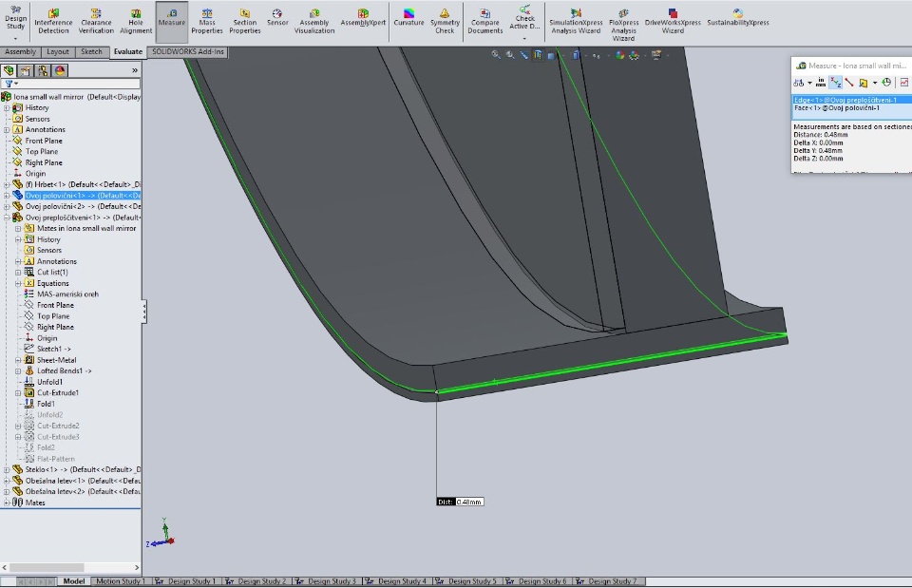912x588 pixels.
Task: Expand the Mates folder in tree
Action: (x=7, y=503)
